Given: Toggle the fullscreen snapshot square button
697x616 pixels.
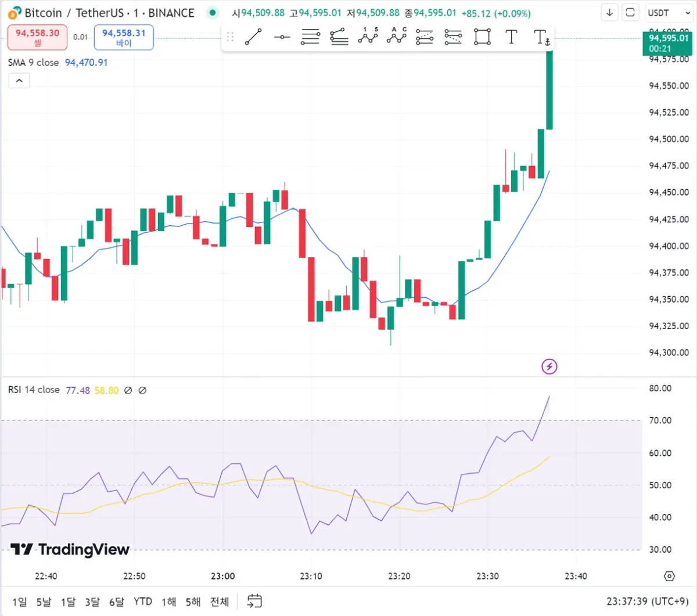Looking at the screenshot, I should tap(630, 13).
